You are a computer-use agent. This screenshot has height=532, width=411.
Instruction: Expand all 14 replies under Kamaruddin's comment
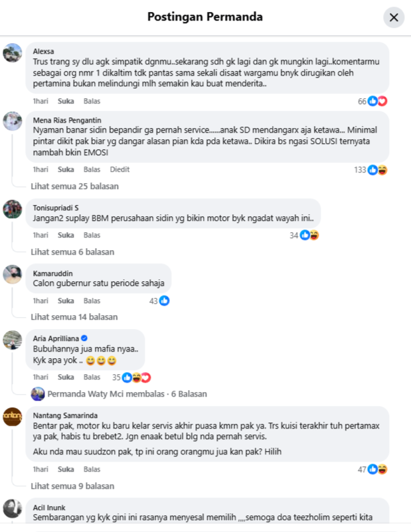[x=74, y=317]
